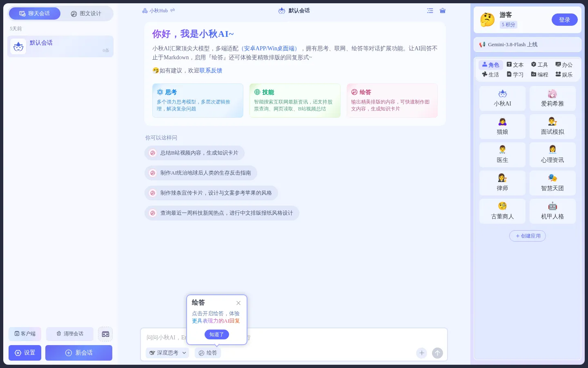Click the 创建应用 button
Image resolution: width=588 pixels, height=368 pixels.
click(x=528, y=236)
